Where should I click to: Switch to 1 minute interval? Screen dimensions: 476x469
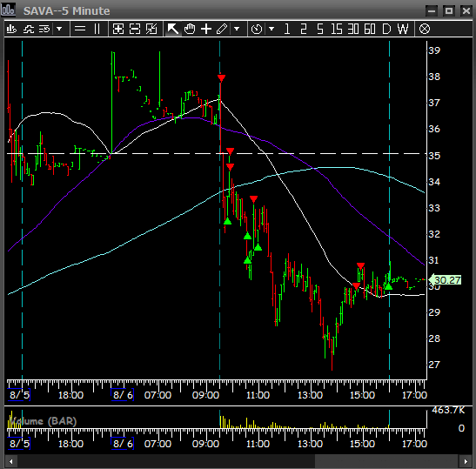[x=287, y=29]
